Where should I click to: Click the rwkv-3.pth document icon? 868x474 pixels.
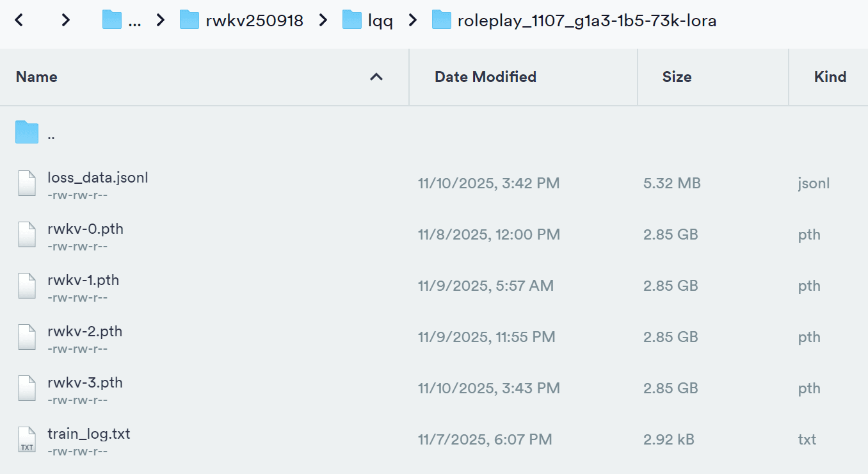pyautogui.click(x=26, y=388)
